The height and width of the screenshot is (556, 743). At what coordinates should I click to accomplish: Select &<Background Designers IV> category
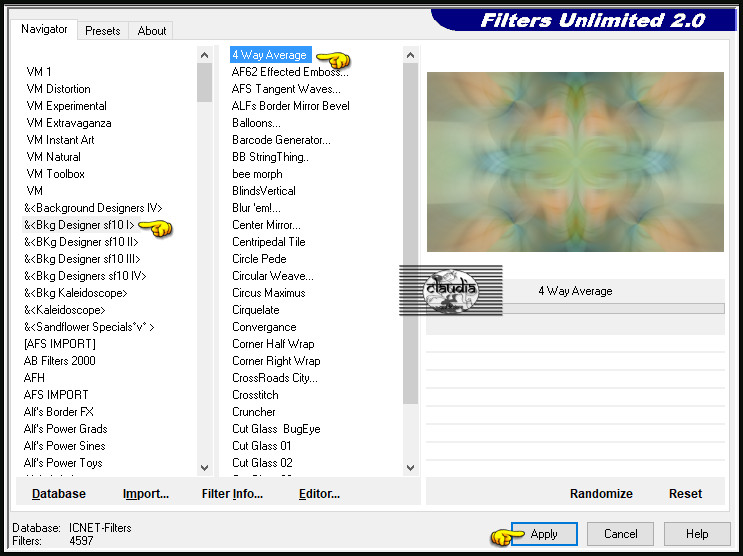(93, 208)
